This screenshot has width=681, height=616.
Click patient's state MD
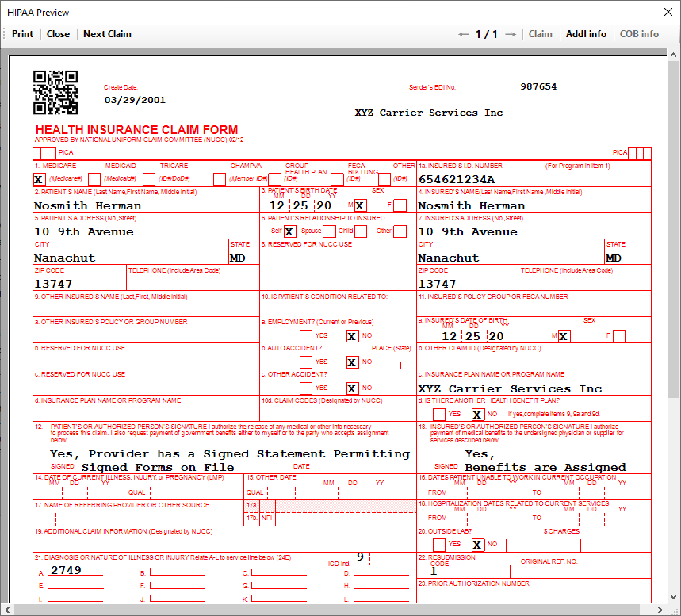[238, 258]
